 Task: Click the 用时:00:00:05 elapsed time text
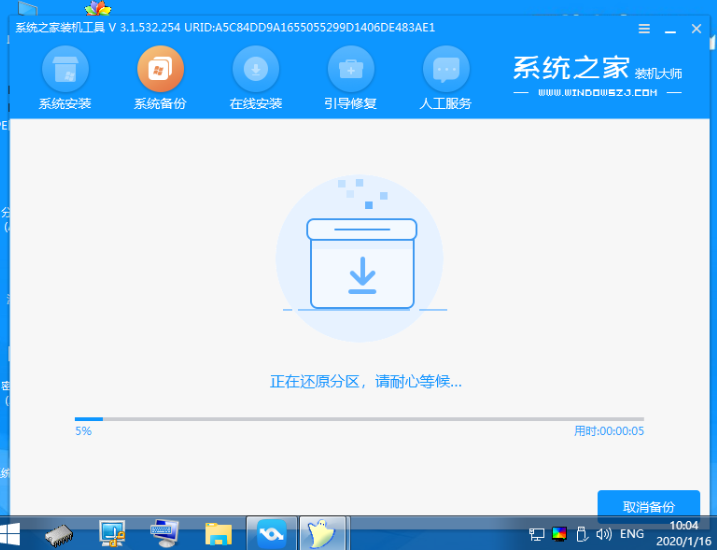point(609,431)
